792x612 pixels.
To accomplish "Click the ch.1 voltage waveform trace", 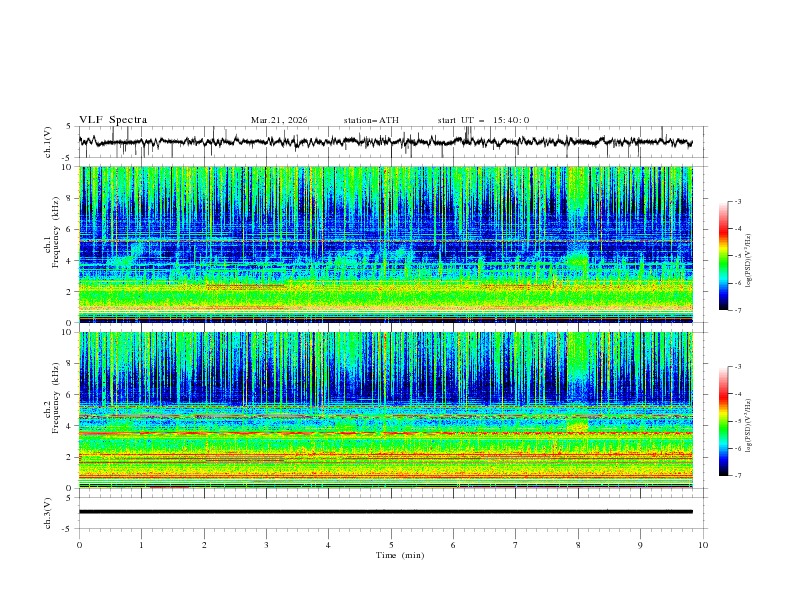I will [385, 142].
